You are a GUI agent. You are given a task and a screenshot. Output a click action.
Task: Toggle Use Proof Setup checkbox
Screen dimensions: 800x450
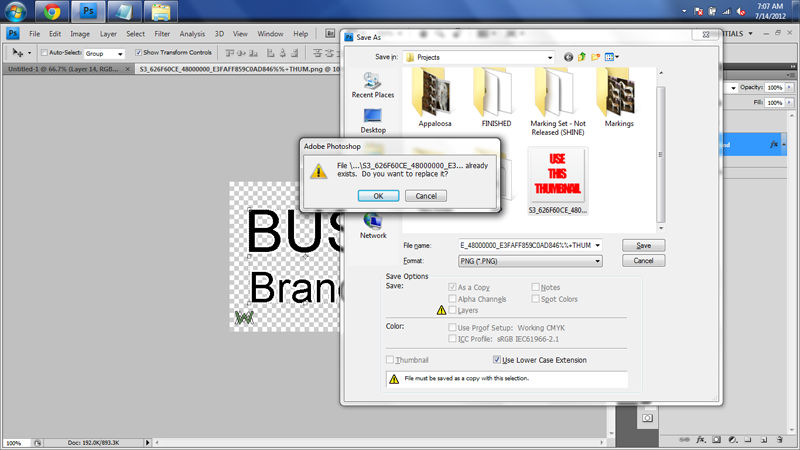452,328
